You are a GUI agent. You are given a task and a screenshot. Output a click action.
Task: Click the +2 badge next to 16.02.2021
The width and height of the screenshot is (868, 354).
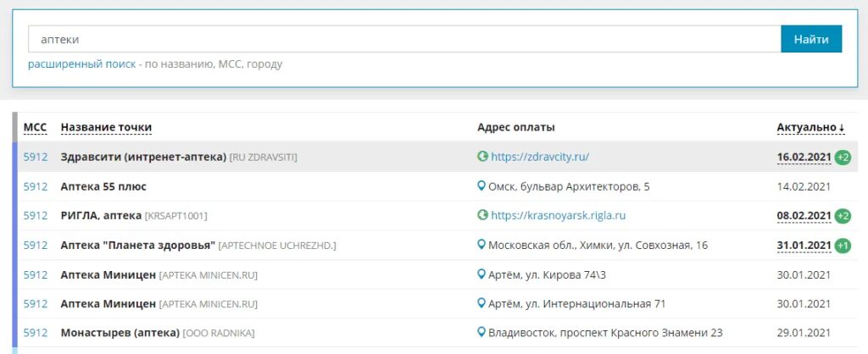click(843, 158)
